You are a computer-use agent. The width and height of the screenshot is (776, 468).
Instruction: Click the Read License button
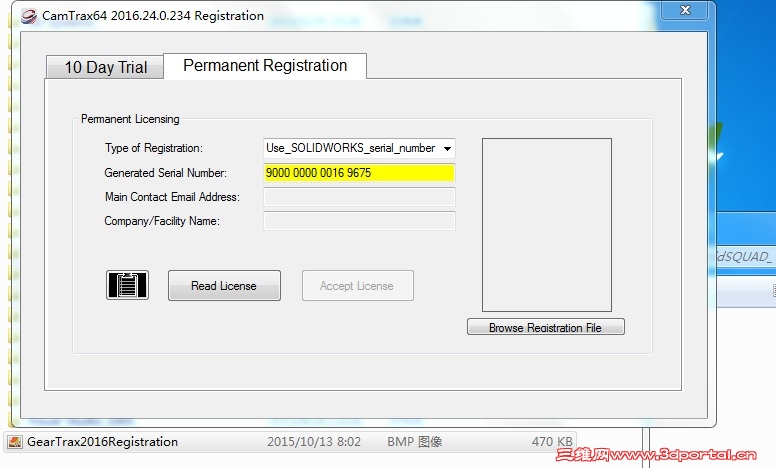tap(224, 285)
